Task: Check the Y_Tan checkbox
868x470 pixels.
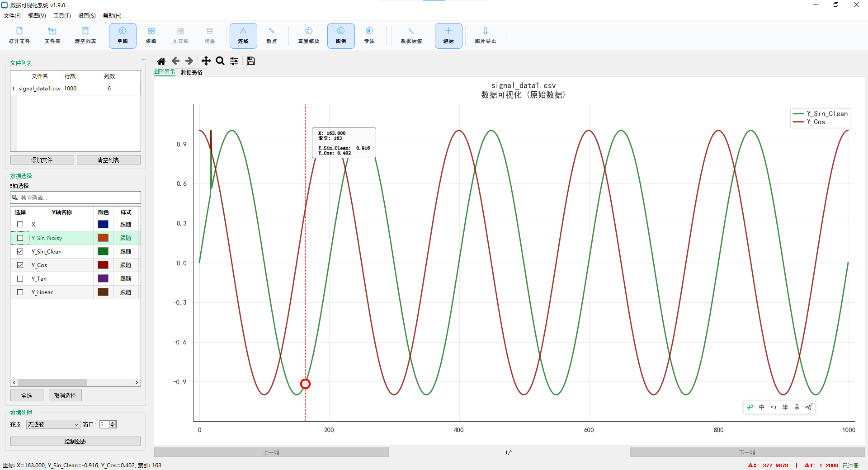Action: [x=20, y=279]
